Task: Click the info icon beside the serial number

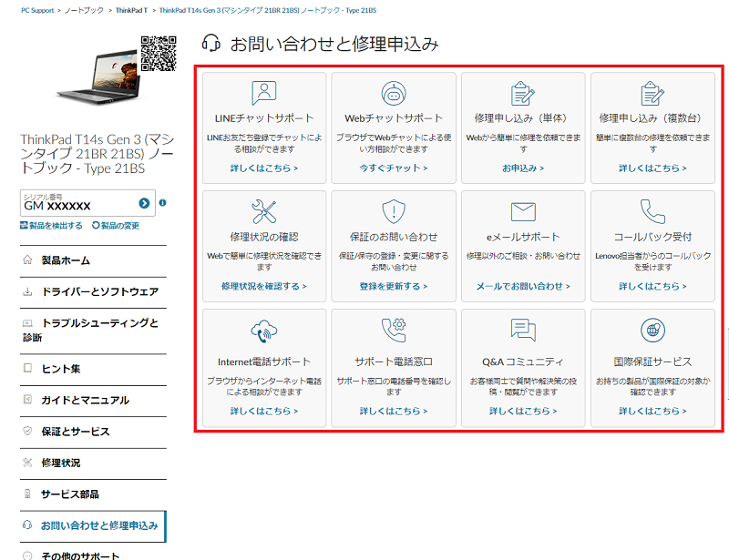Action: pos(162,203)
